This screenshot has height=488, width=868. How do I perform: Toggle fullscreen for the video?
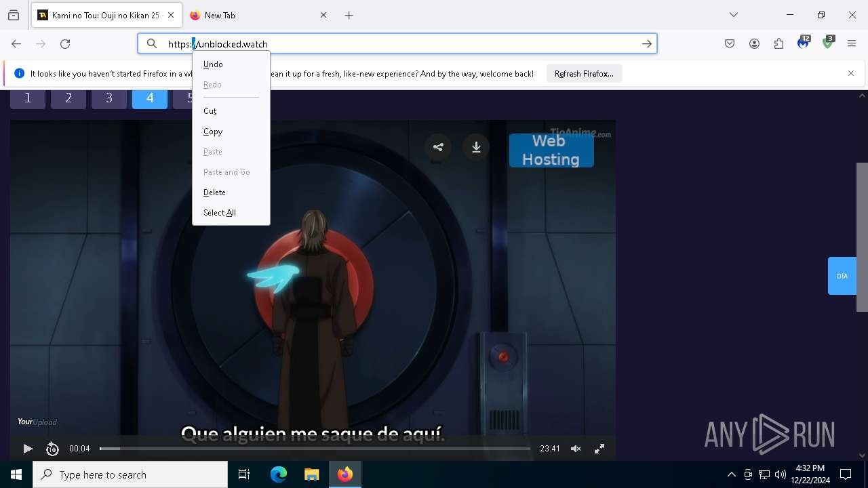599,449
